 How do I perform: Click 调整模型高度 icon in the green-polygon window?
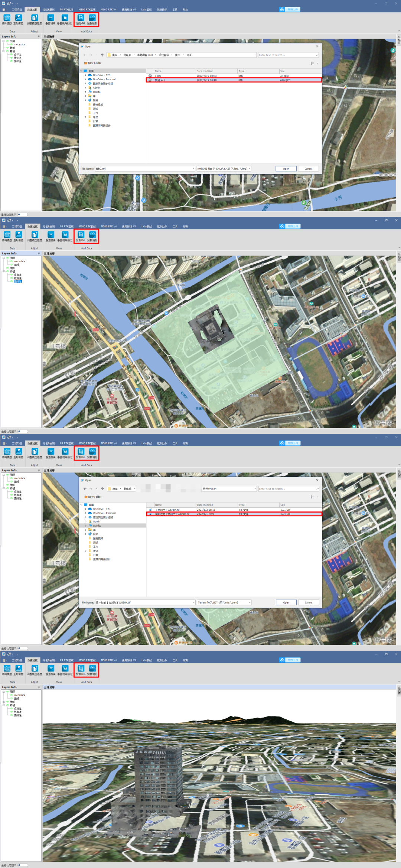pos(35,235)
